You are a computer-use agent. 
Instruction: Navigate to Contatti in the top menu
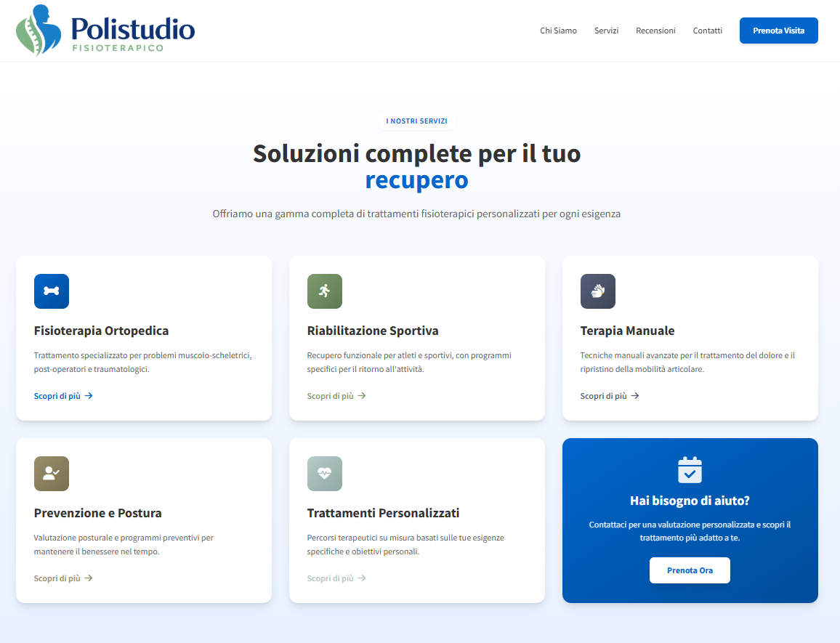click(x=707, y=31)
